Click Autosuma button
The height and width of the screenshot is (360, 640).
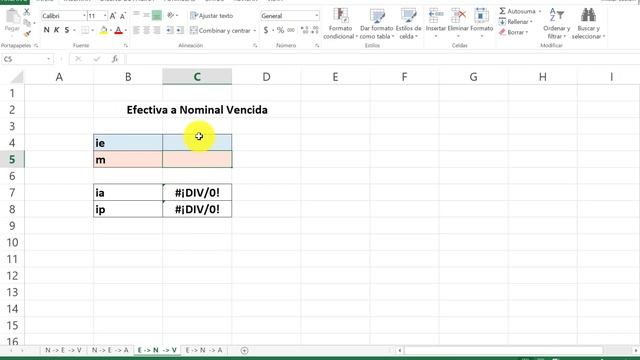point(517,11)
